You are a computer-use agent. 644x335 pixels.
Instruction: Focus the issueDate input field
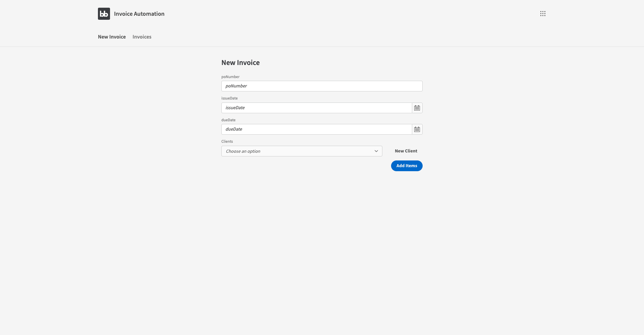click(317, 108)
